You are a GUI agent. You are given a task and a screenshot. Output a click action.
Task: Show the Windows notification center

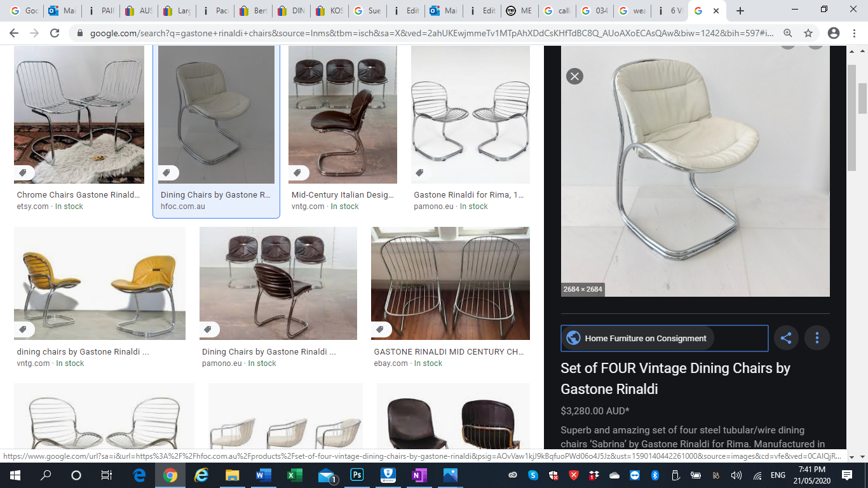(x=847, y=475)
